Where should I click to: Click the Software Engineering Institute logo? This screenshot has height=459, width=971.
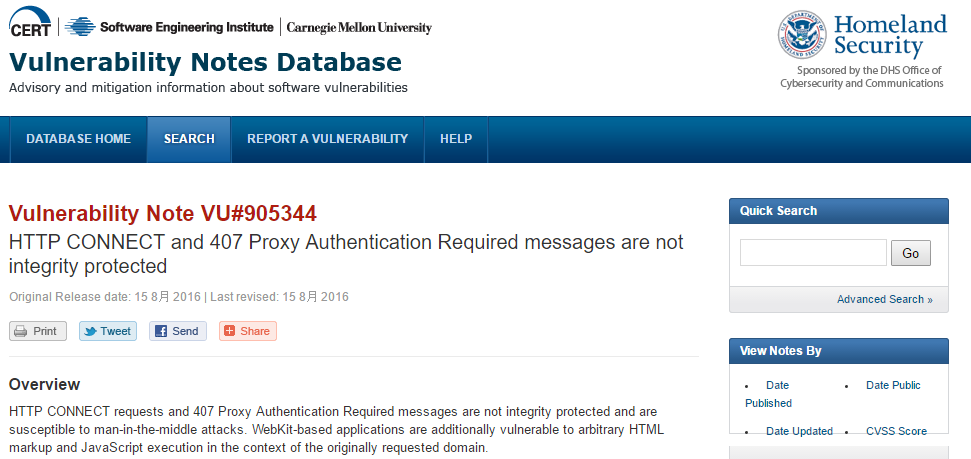click(x=168, y=27)
